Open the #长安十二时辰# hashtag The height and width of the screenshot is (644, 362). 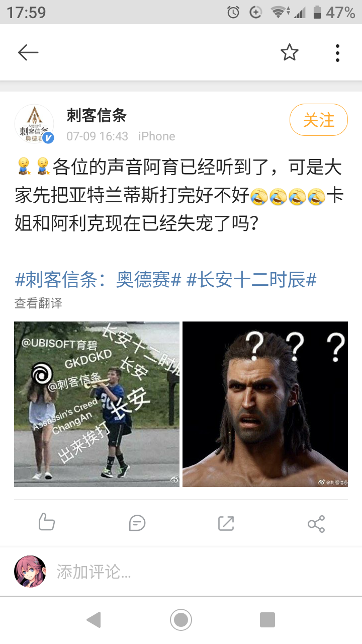[x=251, y=280]
